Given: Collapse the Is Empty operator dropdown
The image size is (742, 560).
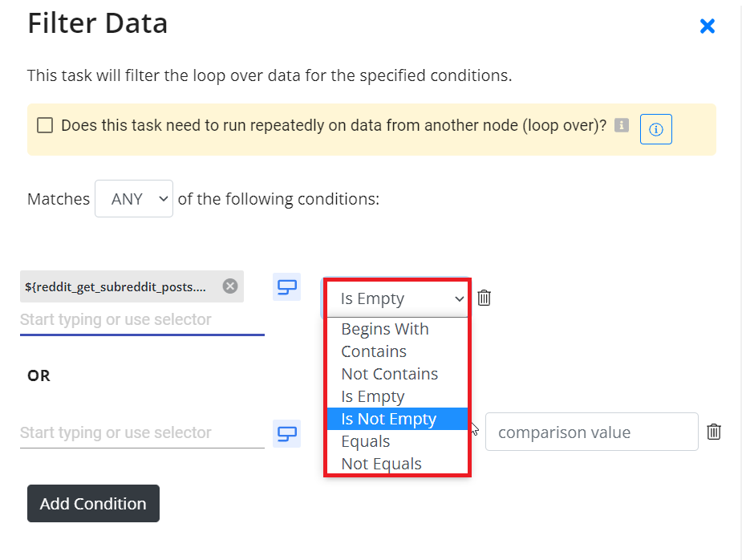Looking at the screenshot, I should pos(398,298).
